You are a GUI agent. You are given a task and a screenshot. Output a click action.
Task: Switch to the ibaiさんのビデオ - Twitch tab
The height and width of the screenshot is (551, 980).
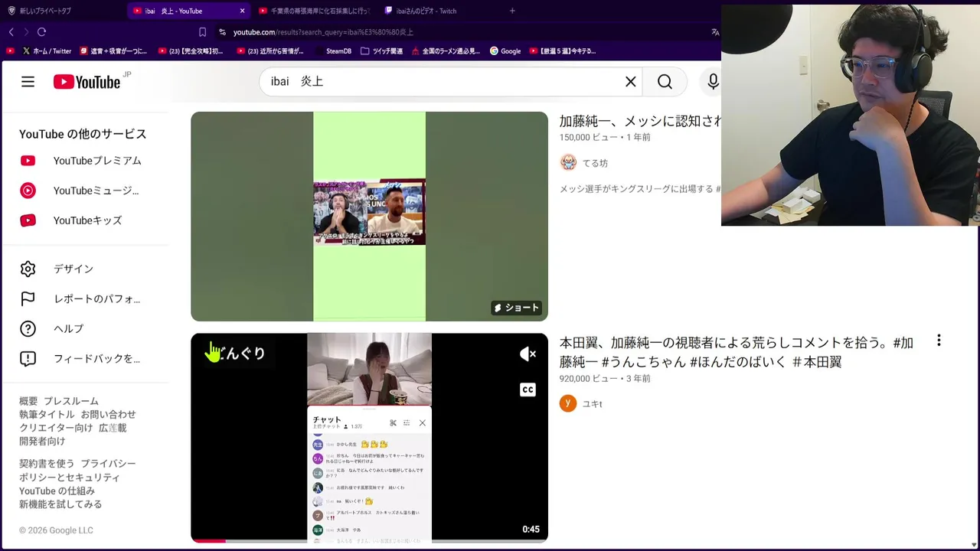point(427,11)
